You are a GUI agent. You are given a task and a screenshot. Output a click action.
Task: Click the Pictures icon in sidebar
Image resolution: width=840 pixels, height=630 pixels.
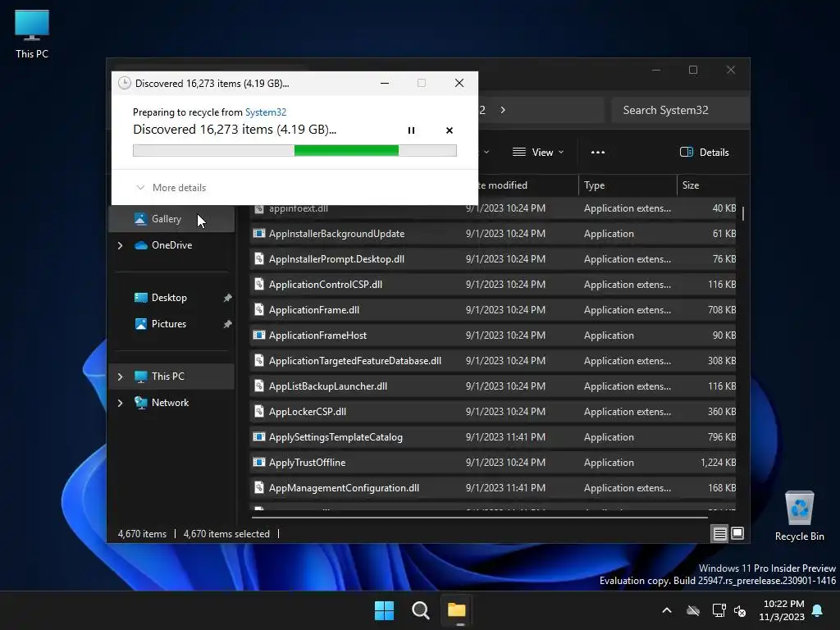pyautogui.click(x=140, y=324)
